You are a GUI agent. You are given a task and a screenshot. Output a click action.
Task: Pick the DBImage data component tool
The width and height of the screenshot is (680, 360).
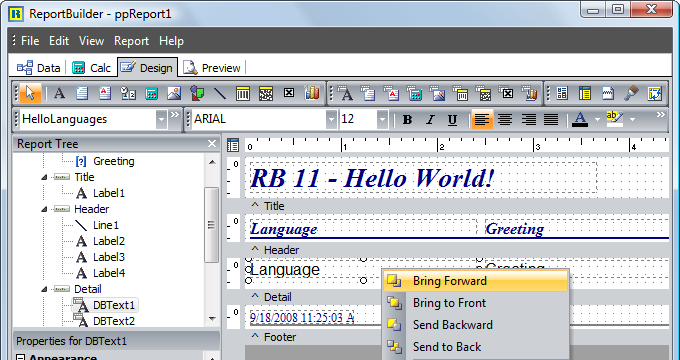click(438, 93)
